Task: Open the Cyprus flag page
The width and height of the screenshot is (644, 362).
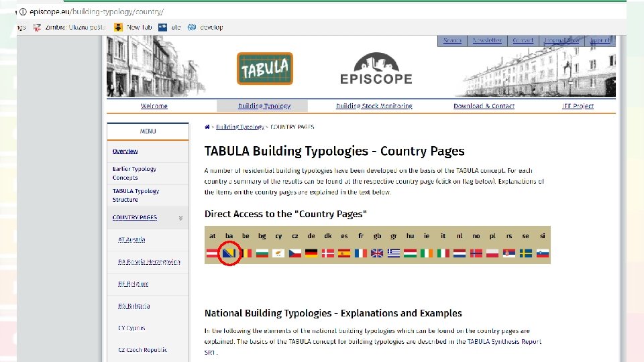Action: 278,253
